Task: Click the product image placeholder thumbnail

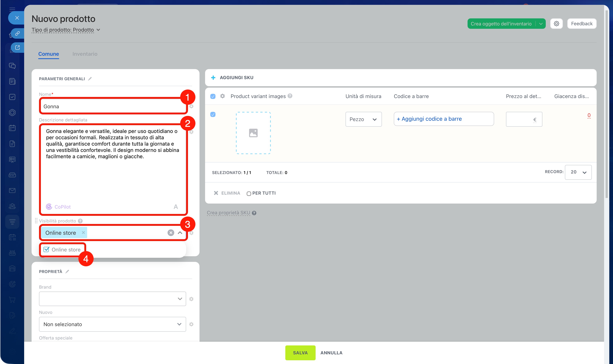Action: pyautogui.click(x=253, y=133)
